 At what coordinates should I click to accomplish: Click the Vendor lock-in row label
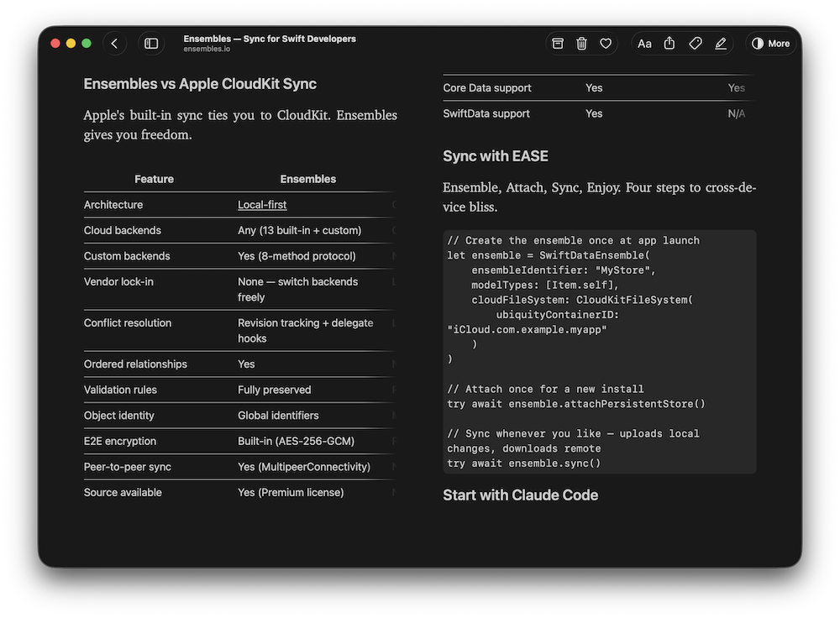click(x=118, y=281)
